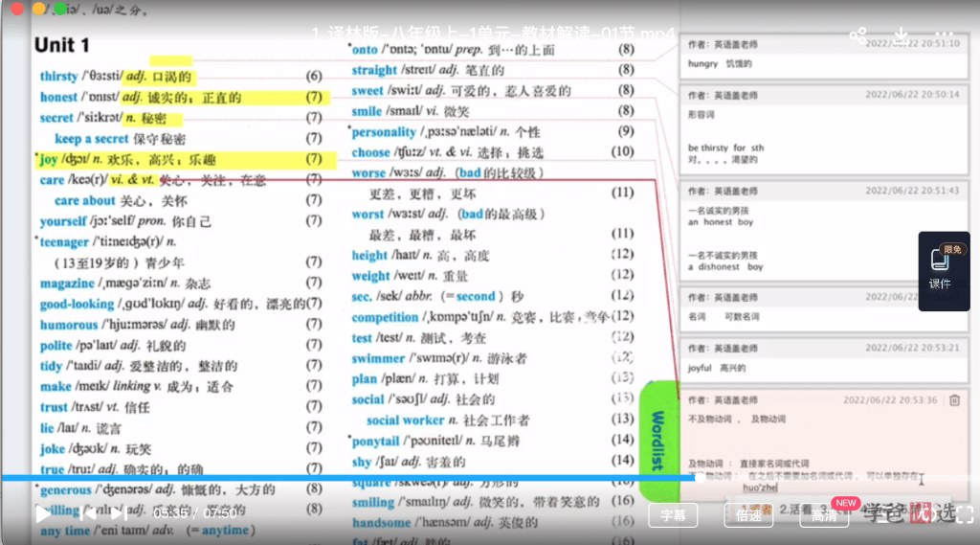Click the word 'generous'
Screen dimensions: 980x545
pyautogui.click(x=66, y=489)
